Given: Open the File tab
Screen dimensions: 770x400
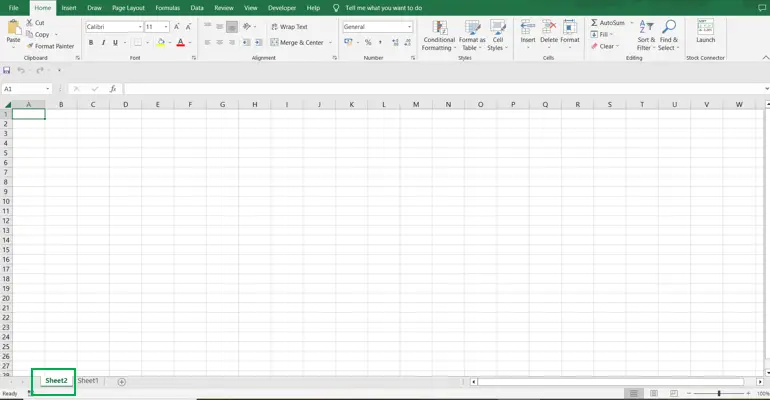Looking at the screenshot, I should [x=14, y=8].
